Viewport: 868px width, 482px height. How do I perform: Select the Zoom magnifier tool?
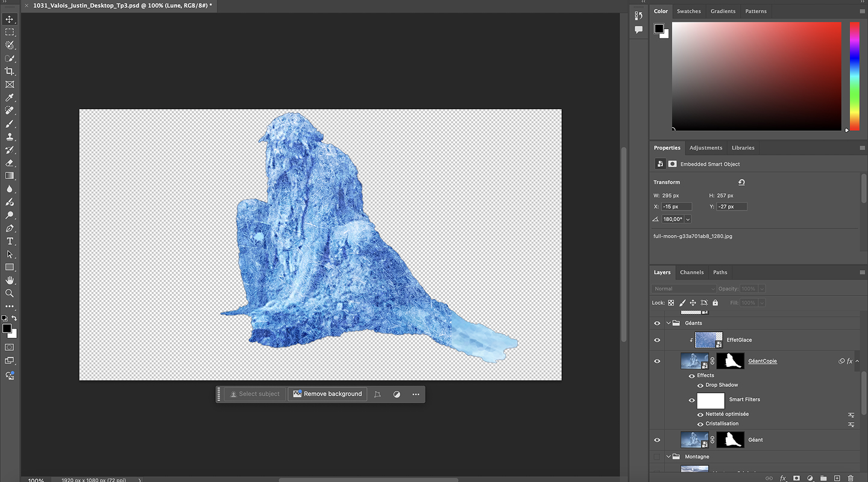(x=10, y=293)
